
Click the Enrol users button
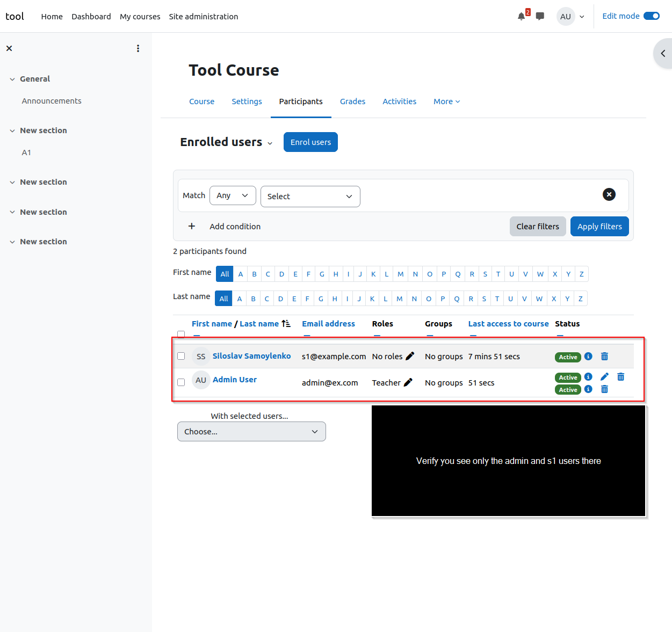[x=310, y=142]
